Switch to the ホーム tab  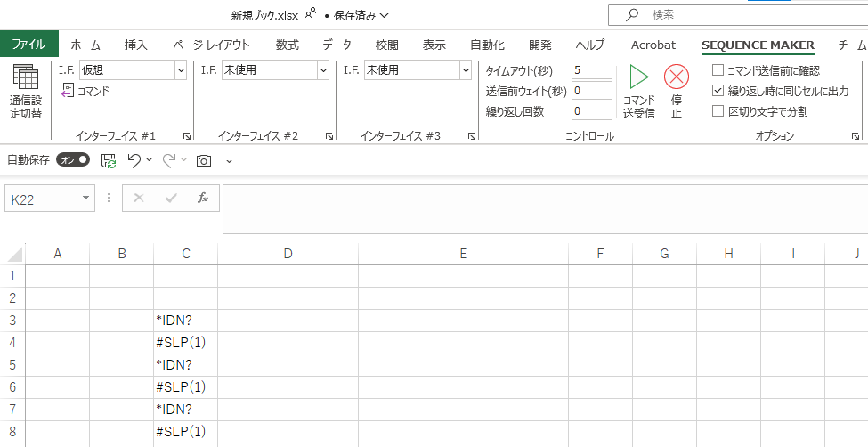85,45
